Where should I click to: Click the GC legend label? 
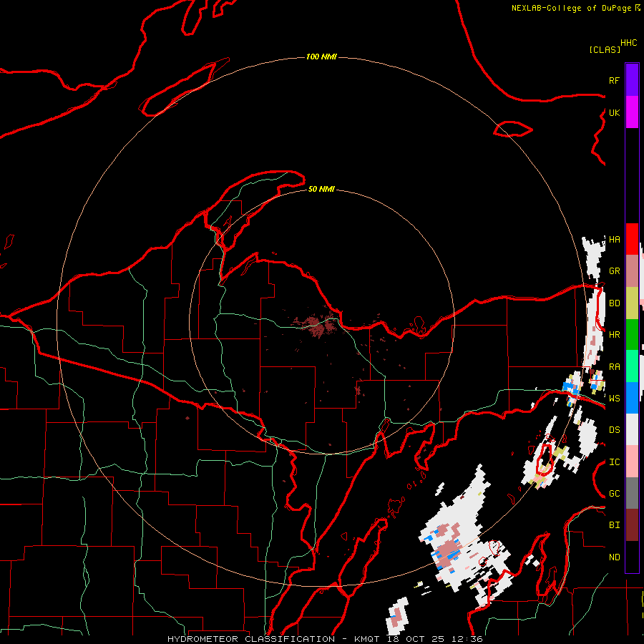click(614, 494)
